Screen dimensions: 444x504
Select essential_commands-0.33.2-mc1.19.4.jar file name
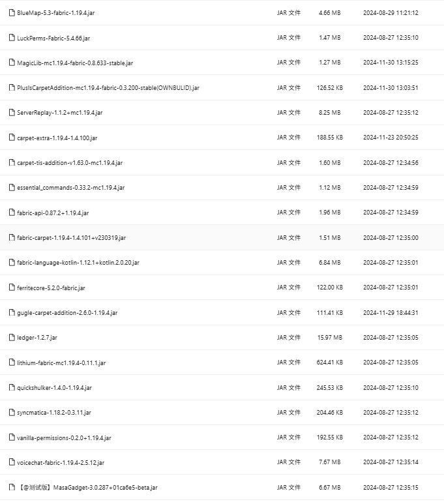[x=70, y=187]
